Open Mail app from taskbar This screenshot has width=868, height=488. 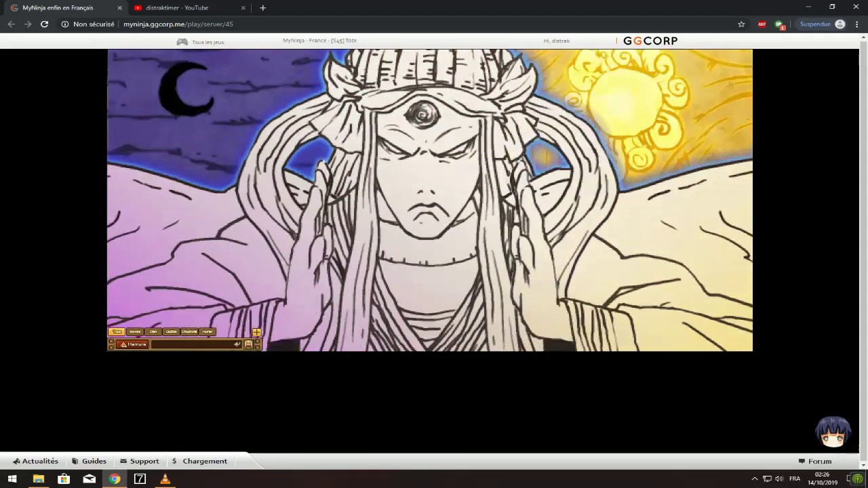(90, 479)
